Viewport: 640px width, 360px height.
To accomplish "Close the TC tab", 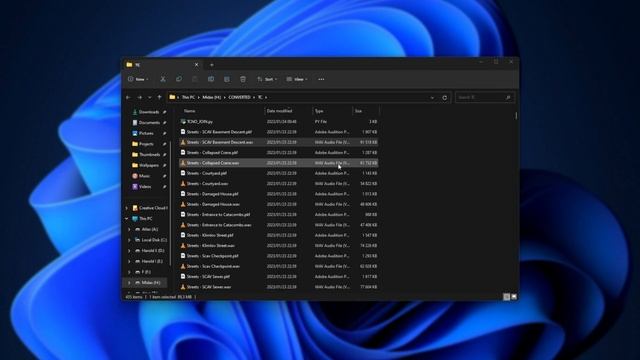I will [x=196, y=64].
